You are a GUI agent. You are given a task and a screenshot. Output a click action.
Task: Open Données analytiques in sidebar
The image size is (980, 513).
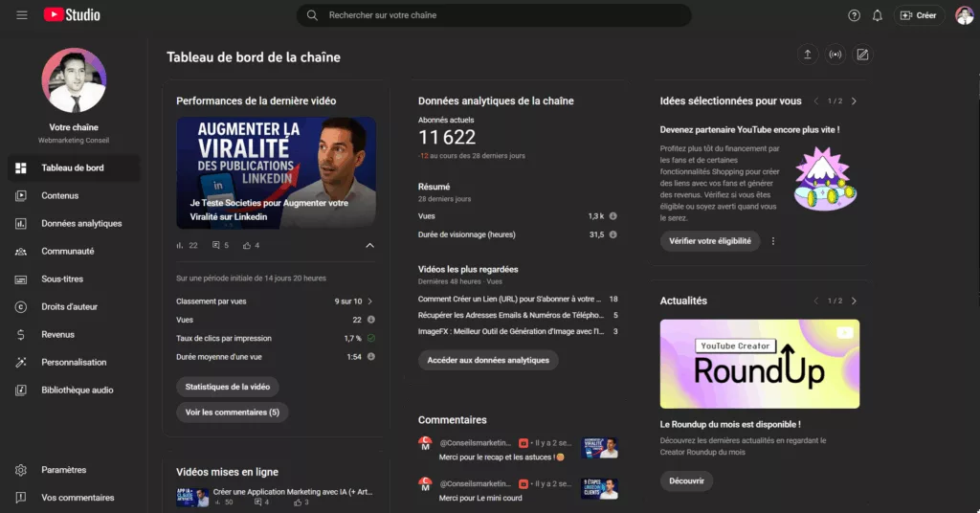click(74, 224)
